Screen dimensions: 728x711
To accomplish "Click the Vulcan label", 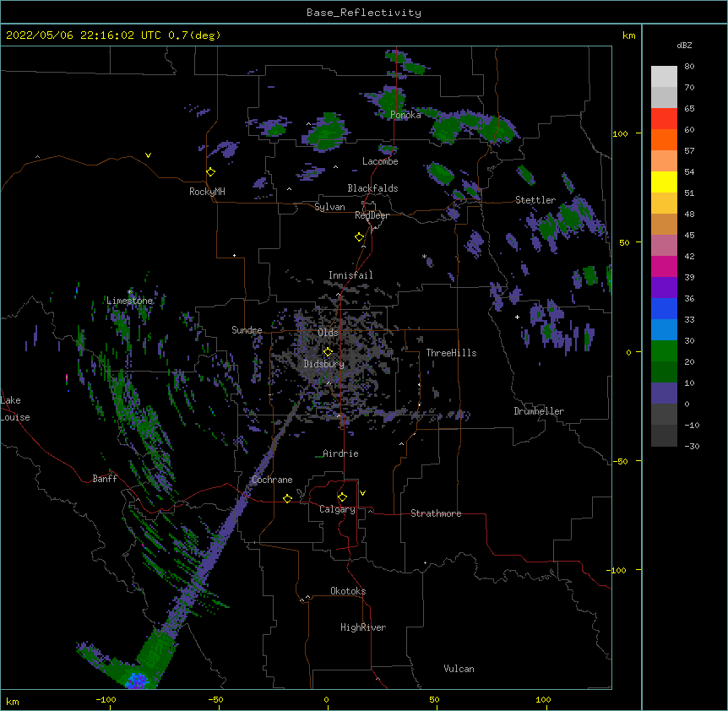I will pyautogui.click(x=459, y=669).
